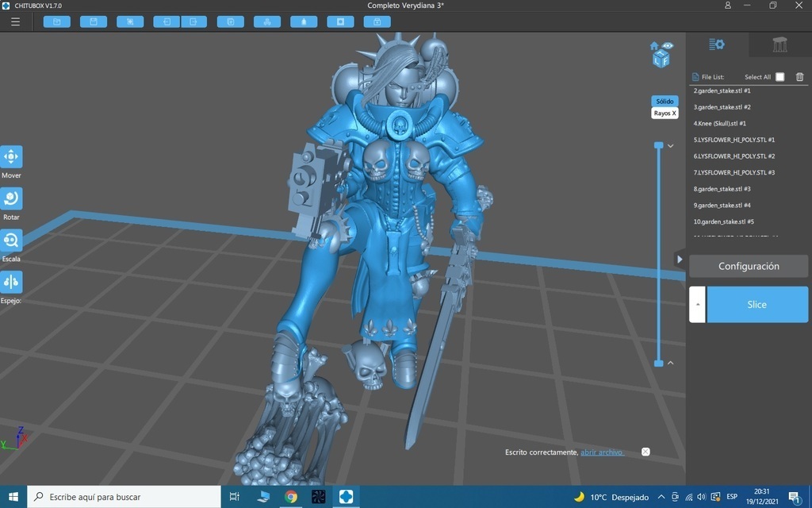Viewport: 812px width, 508px height.
Task: Show hidden system tray icons
Action: tap(661, 497)
